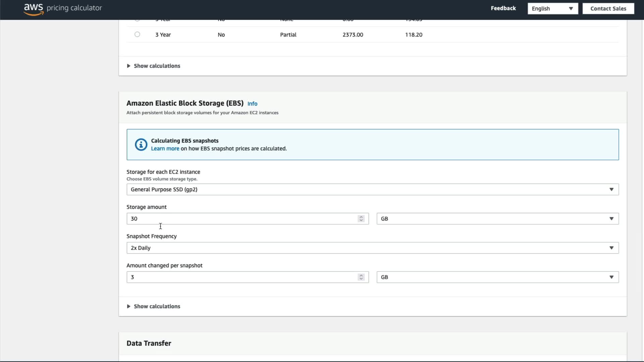The width and height of the screenshot is (644, 362).
Task: Click the EBS volume type dropdown arrow
Action: tap(611, 189)
